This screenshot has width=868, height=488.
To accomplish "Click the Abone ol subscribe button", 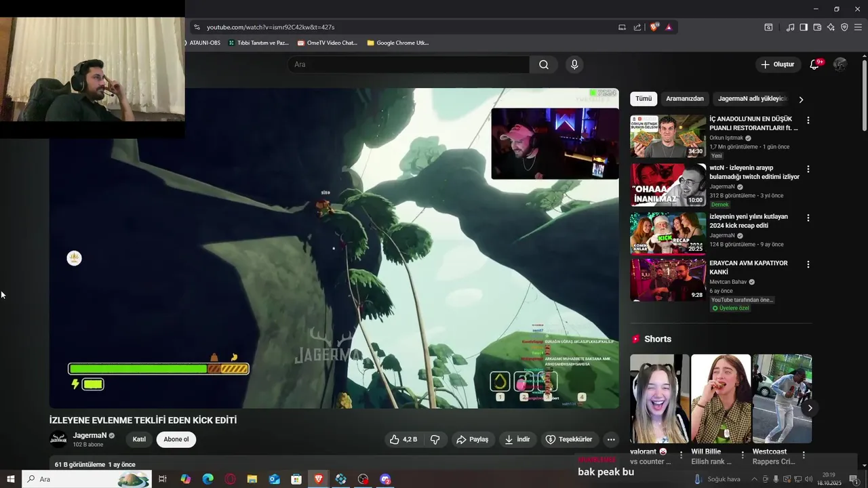I will pos(176,439).
